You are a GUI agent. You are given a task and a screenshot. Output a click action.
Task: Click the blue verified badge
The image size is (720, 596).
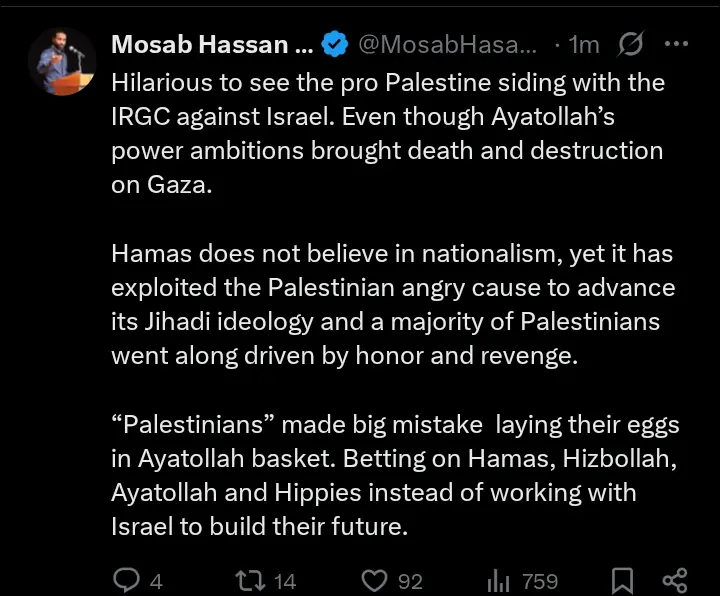point(334,44)
